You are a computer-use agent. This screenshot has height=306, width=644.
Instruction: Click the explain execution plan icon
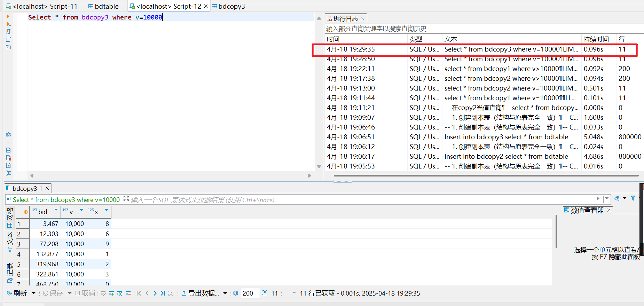coord(8,39)
